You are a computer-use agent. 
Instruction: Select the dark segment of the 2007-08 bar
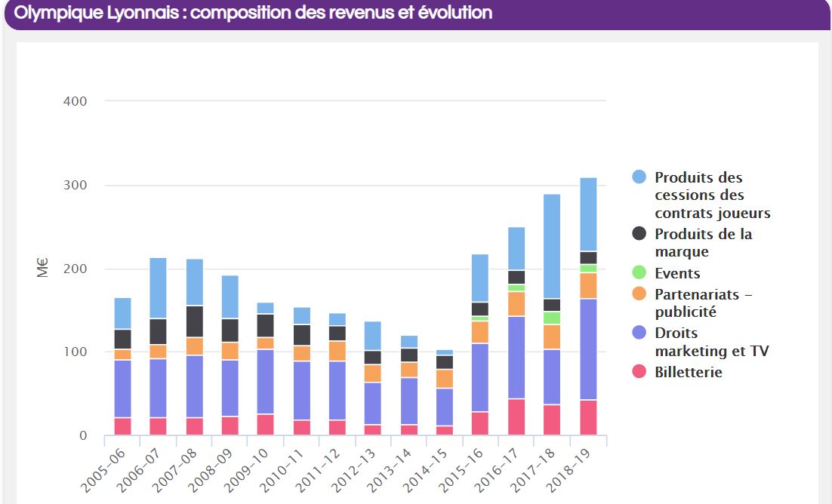195,322
